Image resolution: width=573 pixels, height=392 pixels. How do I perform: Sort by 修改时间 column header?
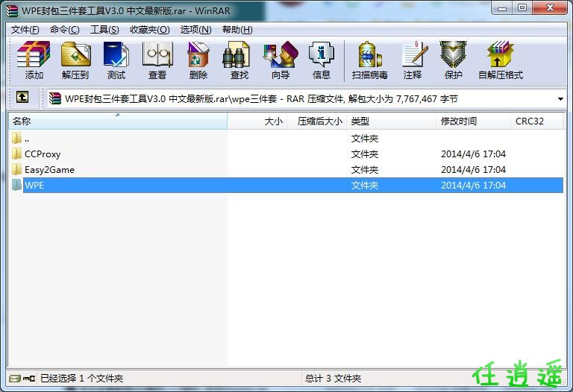tap(473, 121)
